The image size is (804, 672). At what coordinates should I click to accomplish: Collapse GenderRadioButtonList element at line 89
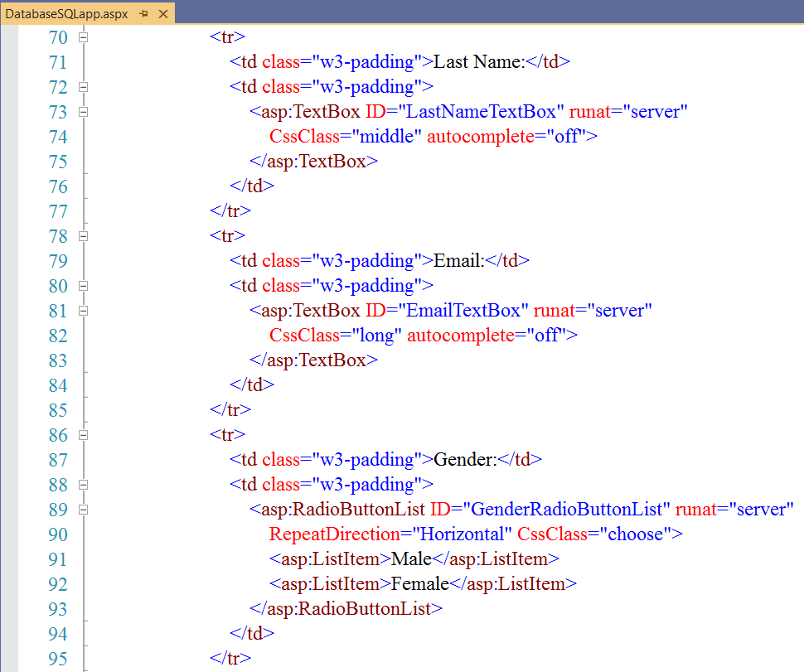(82, 510)
